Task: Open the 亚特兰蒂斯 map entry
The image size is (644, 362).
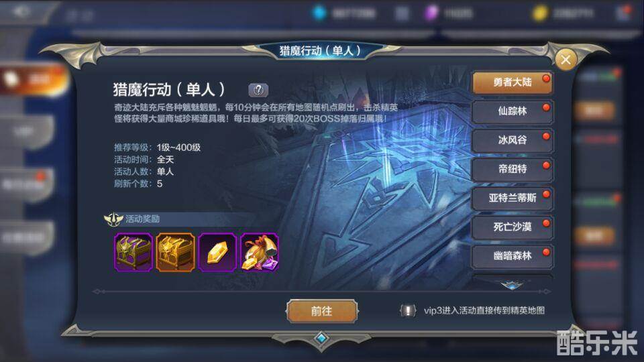Action: pyautogui.click(x=513, y=198)
